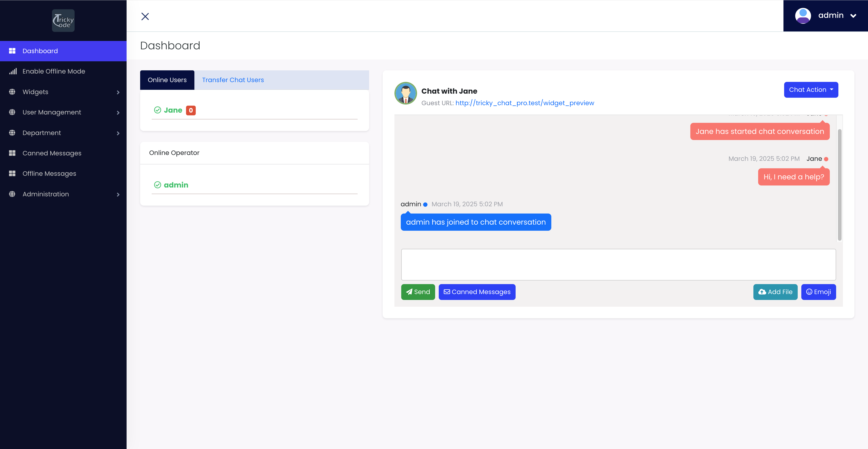The image size is (868, 449).
Task: Switch to Transfer Chat Users tab
Action: (233, 80)
